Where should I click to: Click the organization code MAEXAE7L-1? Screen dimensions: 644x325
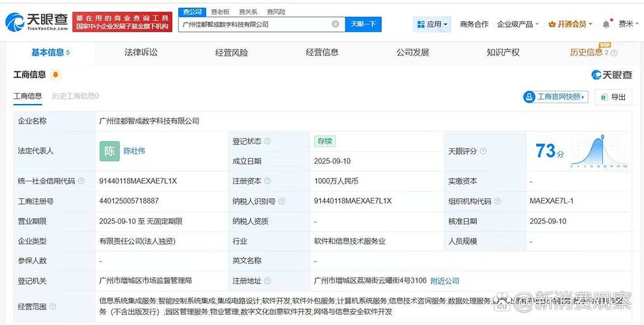[x=552, y=201]
